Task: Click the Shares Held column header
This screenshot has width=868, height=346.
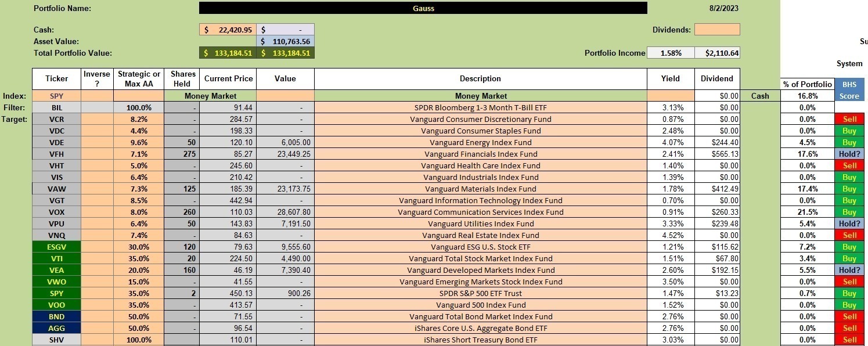Action: [181, 79]
